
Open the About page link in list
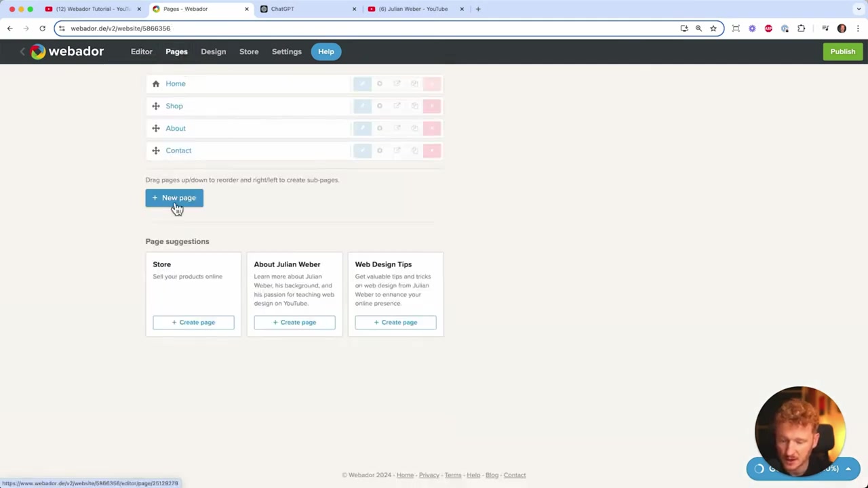(176, 128)
